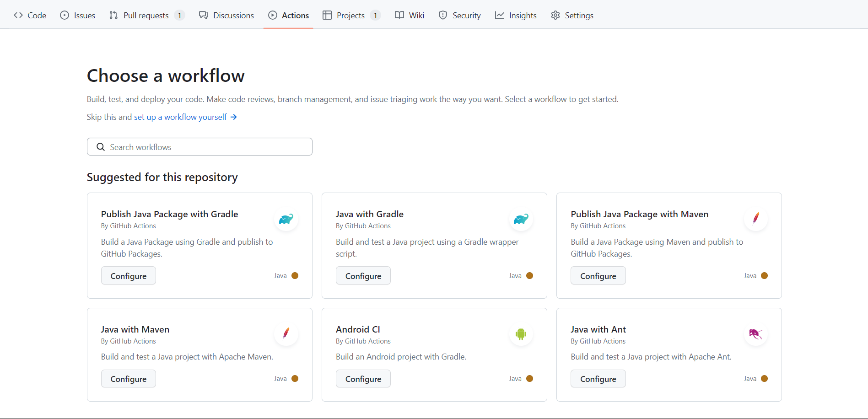Screen dimensions: 868x419
Task: Click Java color dot on Publish Gradle card
Action: pyautogui.click(x=295, y=276)
